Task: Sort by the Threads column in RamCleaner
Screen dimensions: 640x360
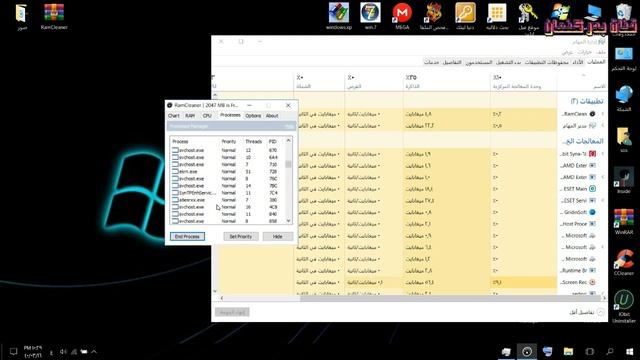Action: (x=253, y=142)
